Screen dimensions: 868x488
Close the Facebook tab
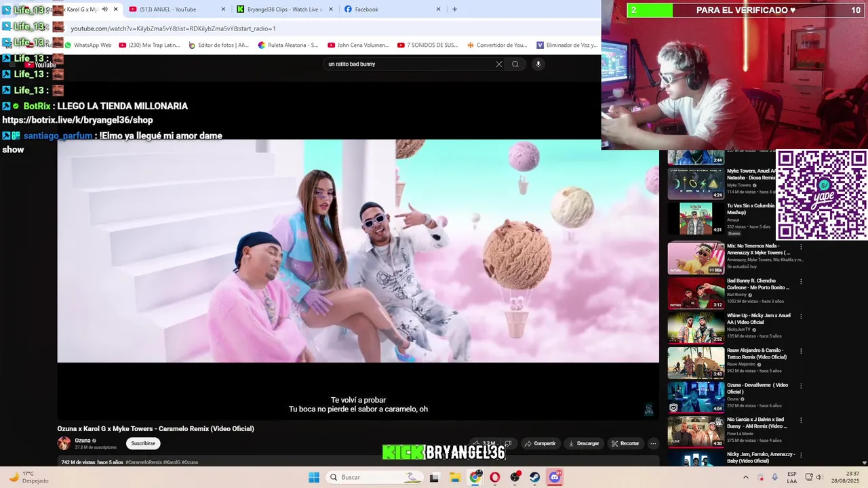[438, 9]
